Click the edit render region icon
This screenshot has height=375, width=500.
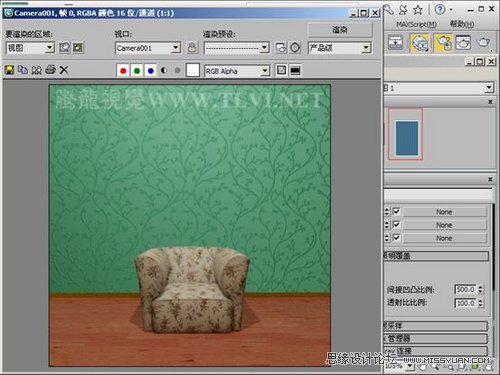(x=65, y=48)
